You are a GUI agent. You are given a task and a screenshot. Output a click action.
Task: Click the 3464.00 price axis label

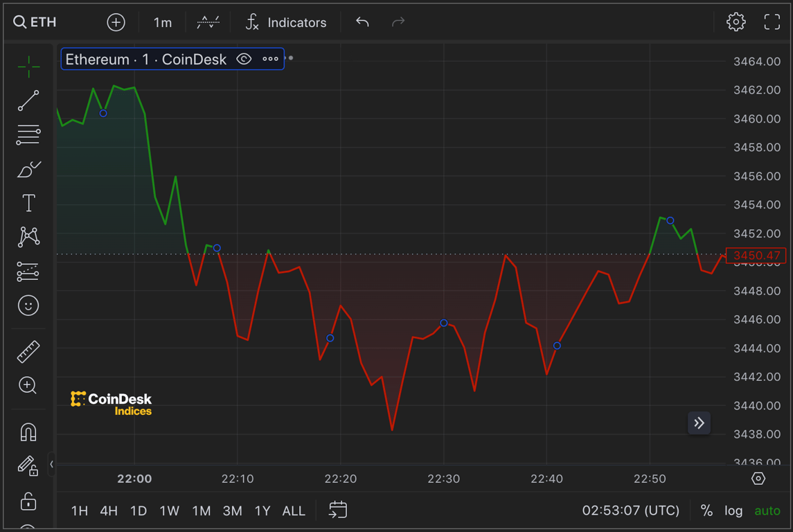757,62
